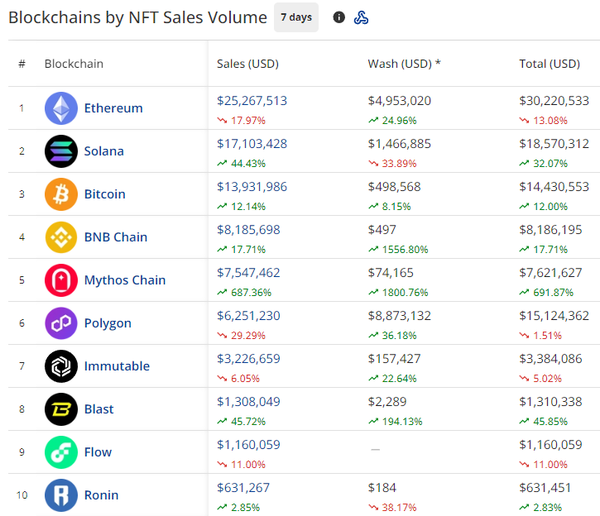600x516 pixels.
Task: Click the Blockchain column header
Action: pyautogui.click(x=73, y=64)
